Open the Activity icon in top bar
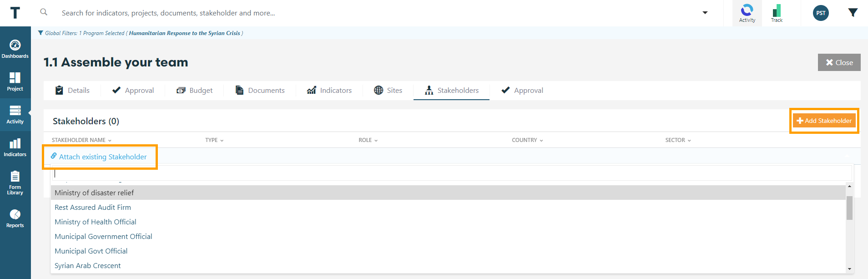868x279 pixels. coord(747,13)
